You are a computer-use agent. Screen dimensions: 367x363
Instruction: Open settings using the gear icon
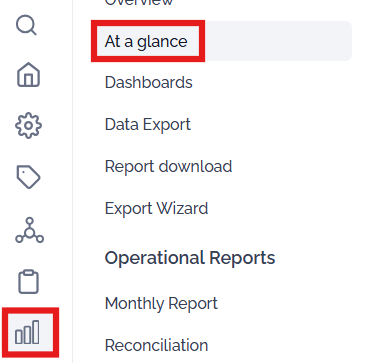click(x=28, y=125)
